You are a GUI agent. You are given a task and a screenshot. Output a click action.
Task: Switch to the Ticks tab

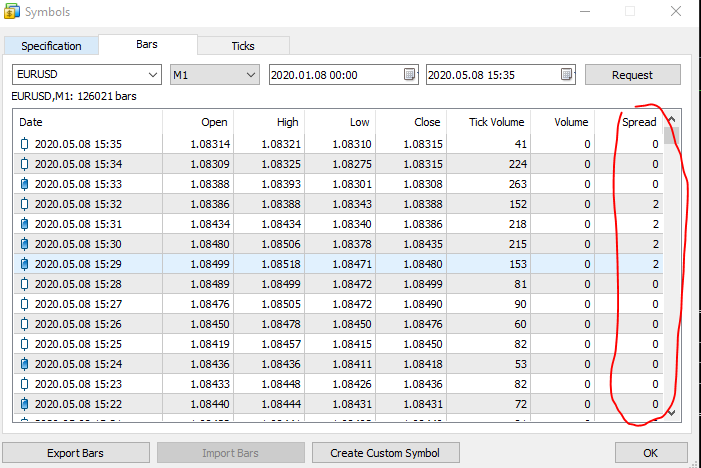[x=243, y=46]
